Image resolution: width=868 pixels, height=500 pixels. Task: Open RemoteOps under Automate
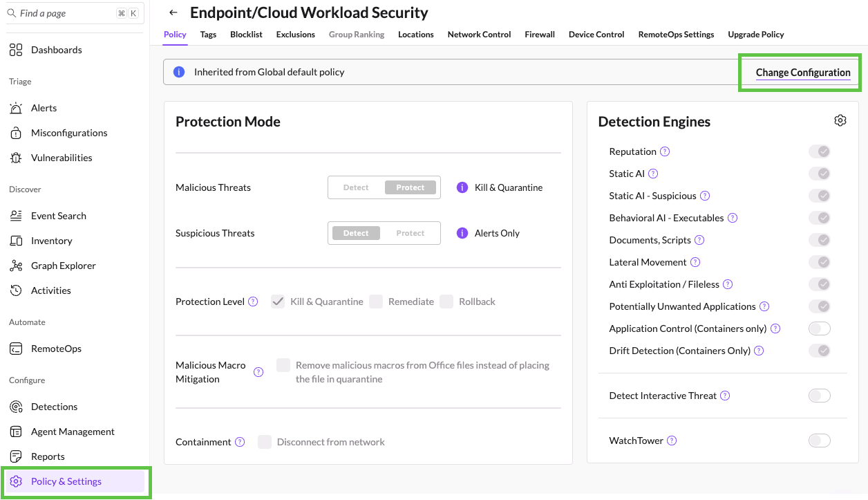point(55,349)
